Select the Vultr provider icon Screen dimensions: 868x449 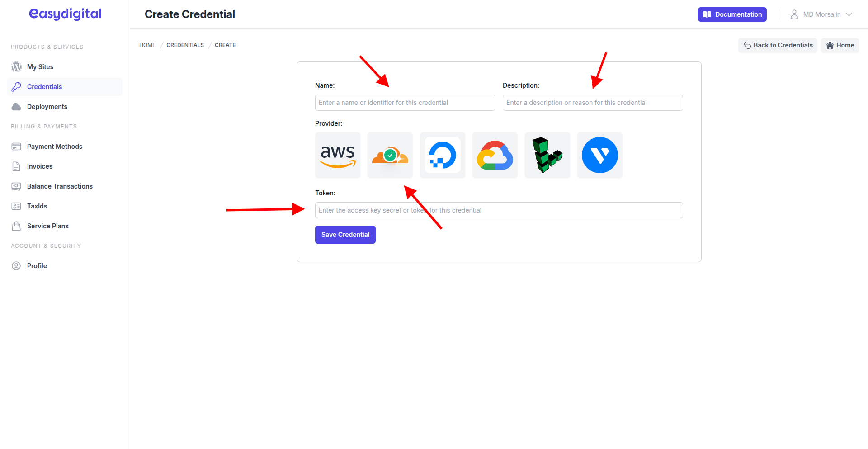(x=599, y=155)
